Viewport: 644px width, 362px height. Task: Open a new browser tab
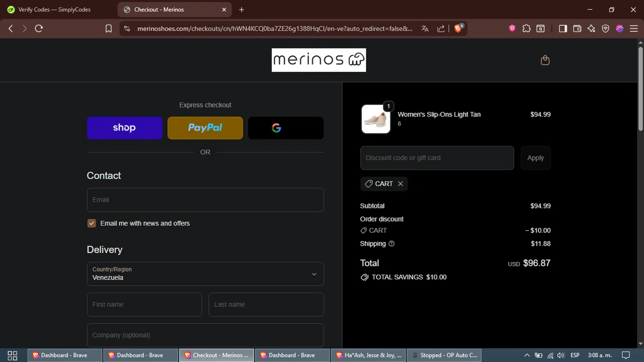[x=242, y=9]
